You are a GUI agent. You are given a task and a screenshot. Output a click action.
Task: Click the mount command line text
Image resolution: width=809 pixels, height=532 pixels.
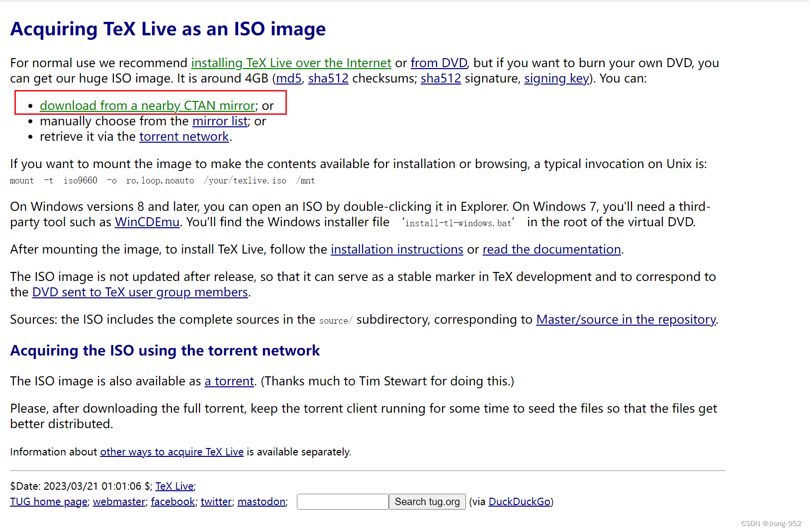(163, 180)
